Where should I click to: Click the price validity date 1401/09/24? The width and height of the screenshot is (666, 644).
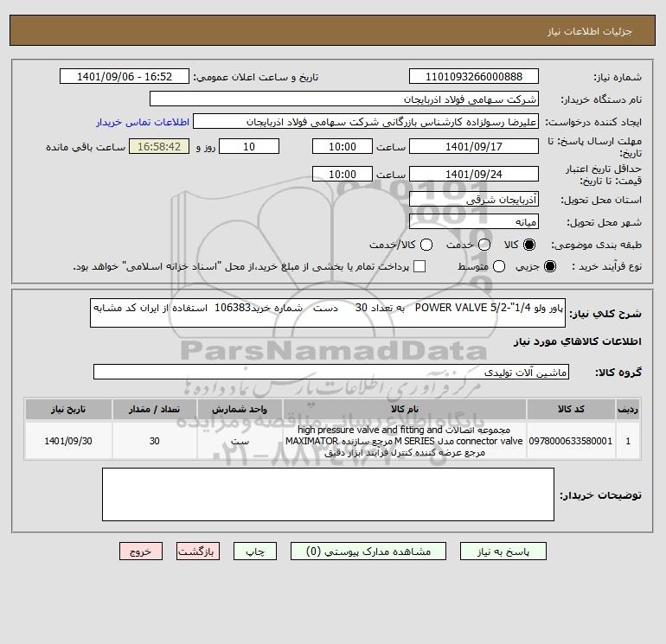coord(474,175)
